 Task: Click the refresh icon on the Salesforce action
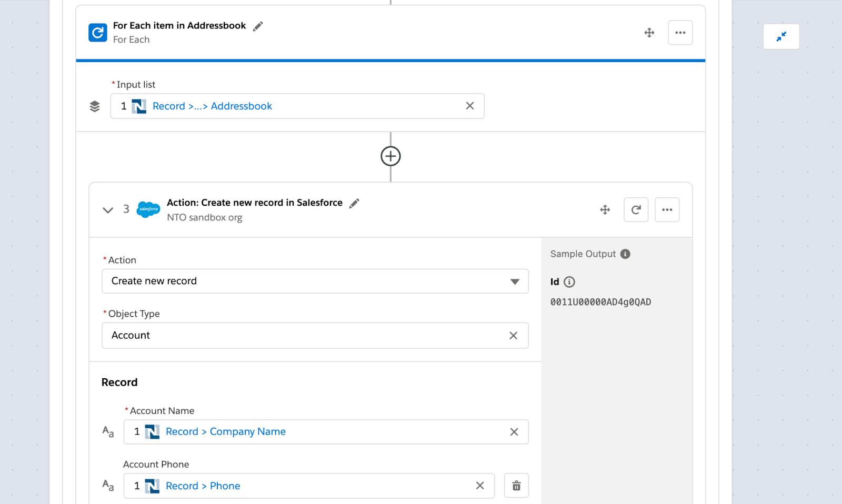636,209
